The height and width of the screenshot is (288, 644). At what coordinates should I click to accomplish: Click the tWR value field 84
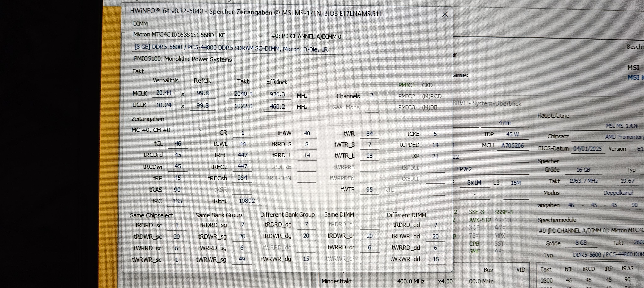click(369, 134)
